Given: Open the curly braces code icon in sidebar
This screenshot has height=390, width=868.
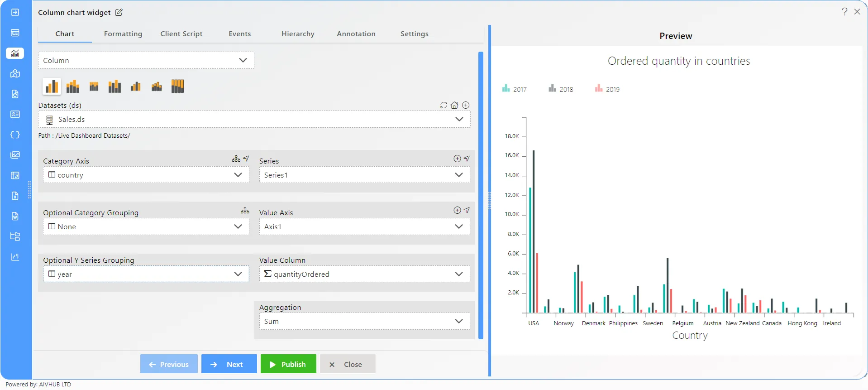Looking at the screenshot, I should (15, 135).
